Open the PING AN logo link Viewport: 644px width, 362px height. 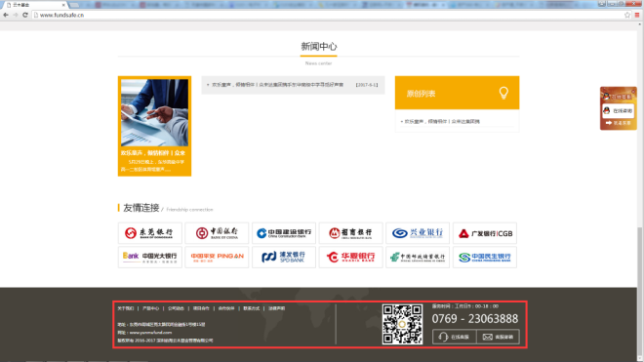tap(217, 258)
